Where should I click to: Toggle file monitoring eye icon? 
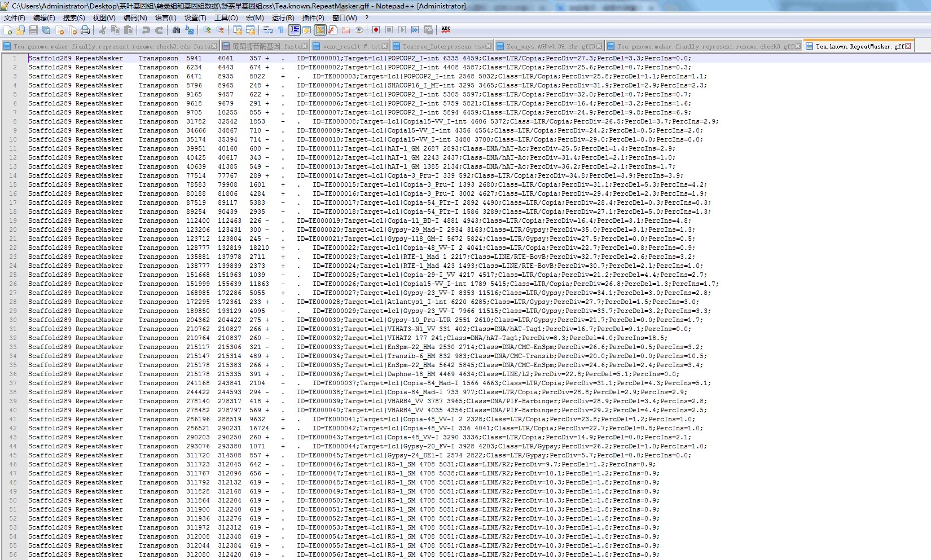click(359, 30)
